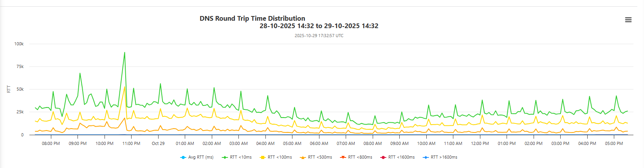Viewport: 644px width, 168px height.
Task: Click the 28-10-2025 to 29-10-2025 date range
Action: pyautogui.click(x=319, y=26)
